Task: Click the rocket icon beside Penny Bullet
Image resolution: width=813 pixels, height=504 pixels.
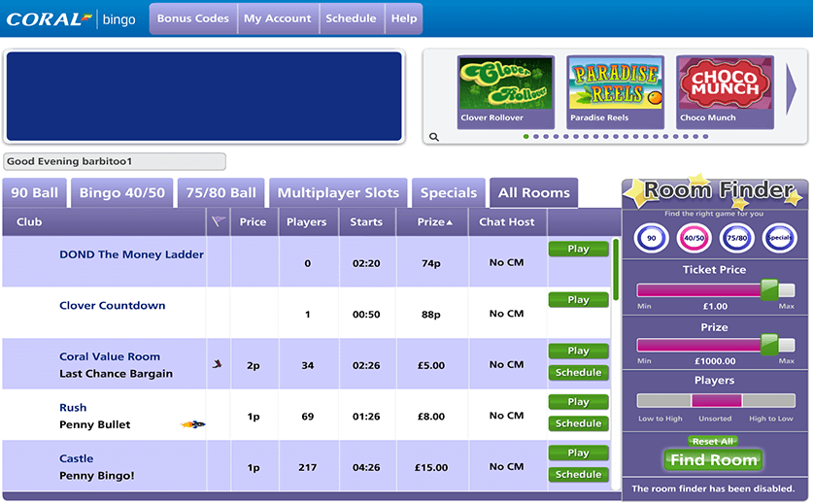Action: (x=193, y=424)
